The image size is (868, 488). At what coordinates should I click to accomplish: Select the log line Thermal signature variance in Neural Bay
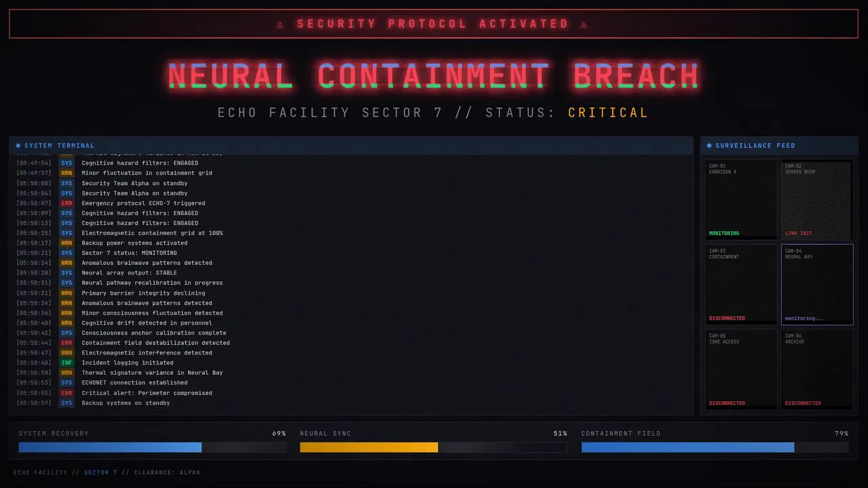[351, 373]
